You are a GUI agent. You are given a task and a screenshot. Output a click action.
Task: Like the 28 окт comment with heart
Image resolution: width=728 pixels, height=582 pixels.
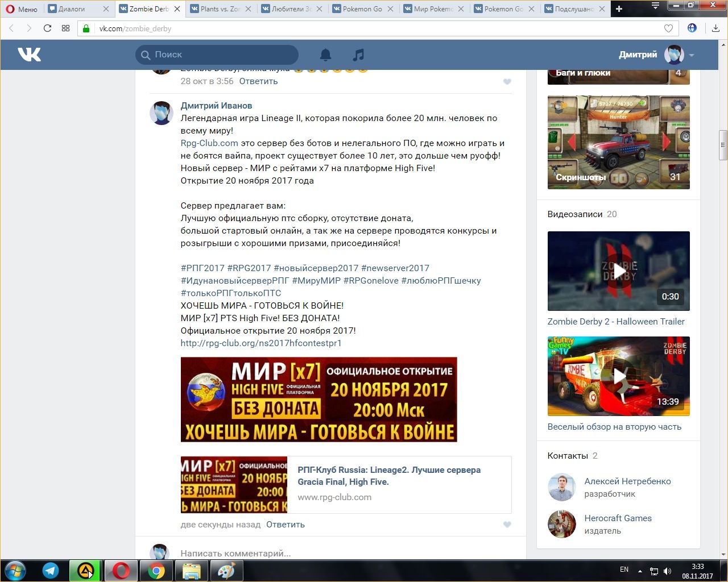[x=507, y=82]
